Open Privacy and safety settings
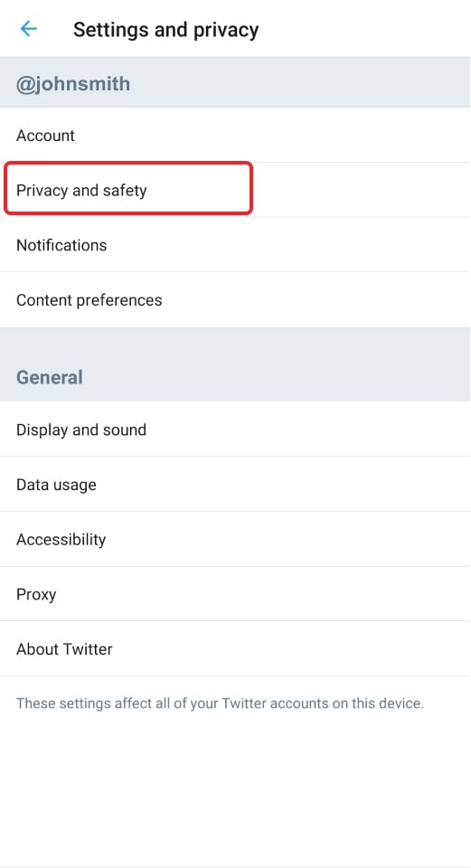The image size is (471, 868). pos(235,190)
